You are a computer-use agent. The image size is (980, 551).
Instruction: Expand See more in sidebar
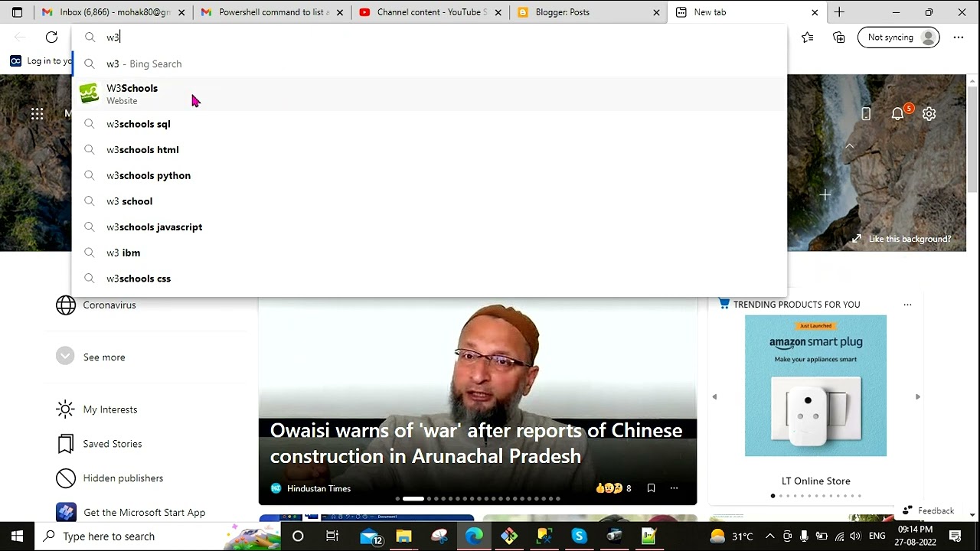pyautogui.click(x=90, y=357)
